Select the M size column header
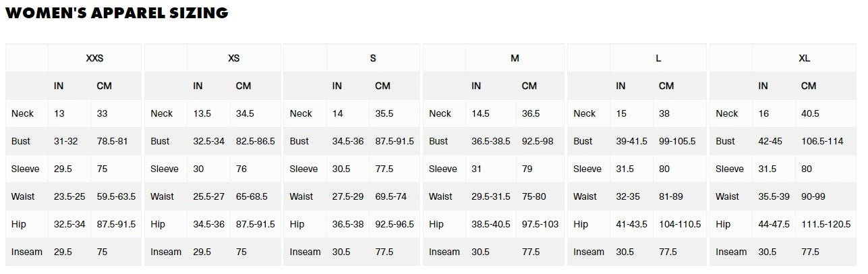This screenshot has width=868, height=274. (515, 58)
